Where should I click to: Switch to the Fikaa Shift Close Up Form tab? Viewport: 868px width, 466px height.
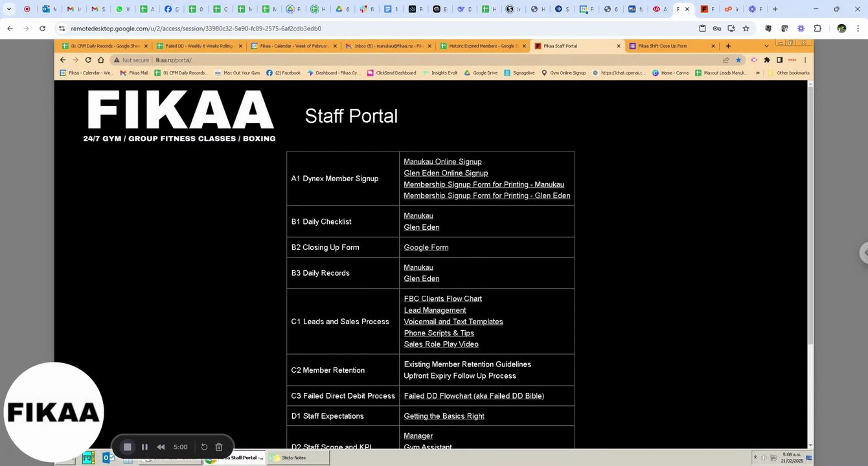(672, 46)
